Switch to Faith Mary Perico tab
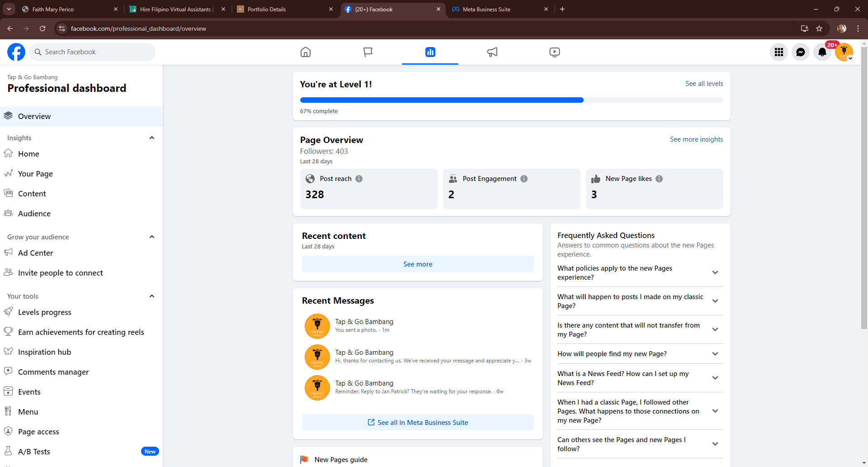Screen dimensions: 868x467 (70, 9)
